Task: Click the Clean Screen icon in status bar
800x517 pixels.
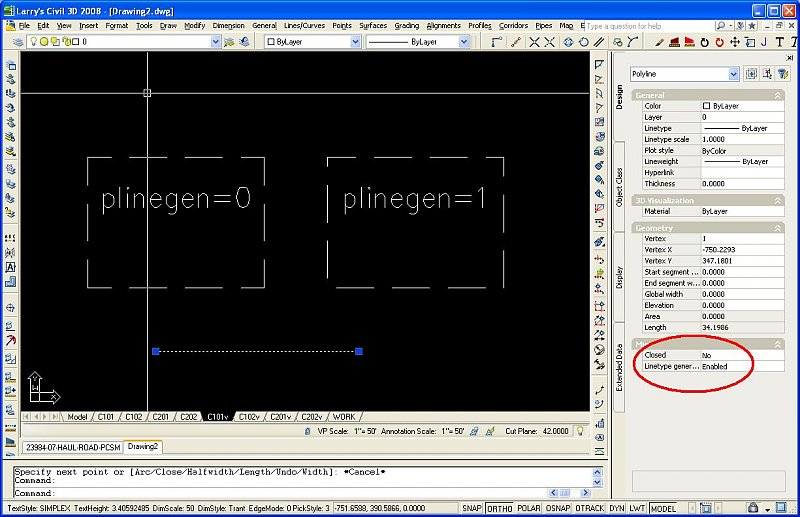Action: 781,508
